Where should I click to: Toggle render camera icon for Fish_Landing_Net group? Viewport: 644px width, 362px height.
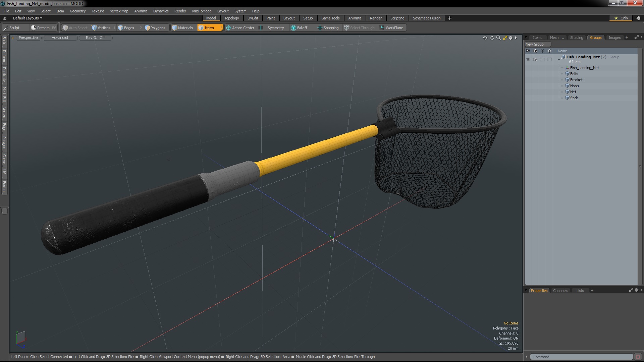535,59
